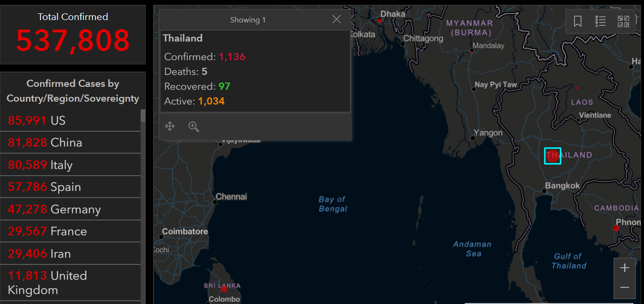644x304 pixels.
Task: Zoom in using the plus button
Action: (x=624, y=268)
